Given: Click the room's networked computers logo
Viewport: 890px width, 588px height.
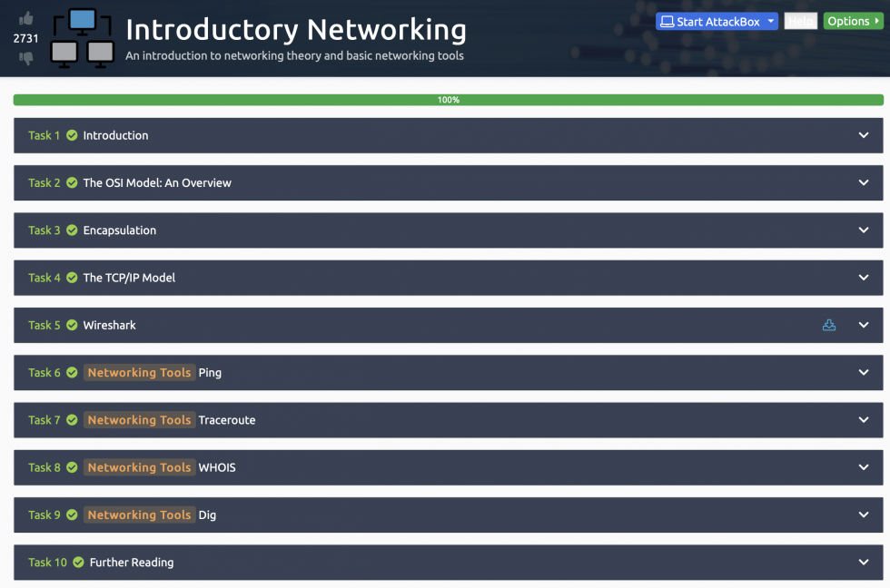Looking at the screenshot, I should point(83,38).
